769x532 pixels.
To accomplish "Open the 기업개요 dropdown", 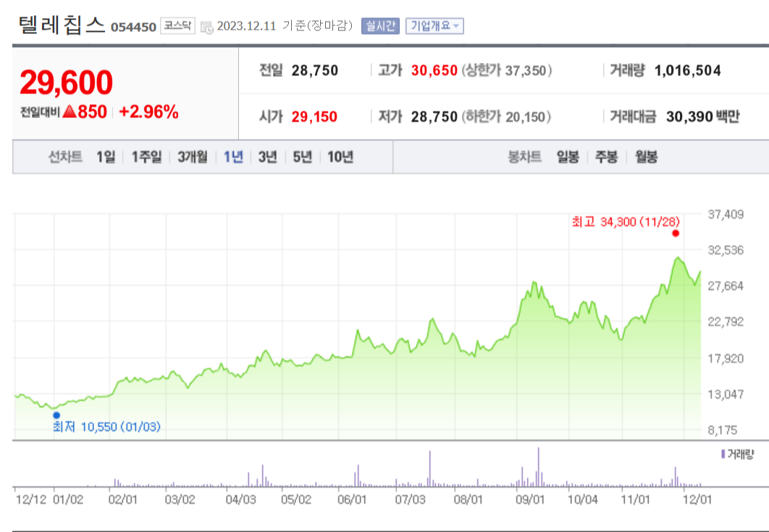I will click(434, 26).
